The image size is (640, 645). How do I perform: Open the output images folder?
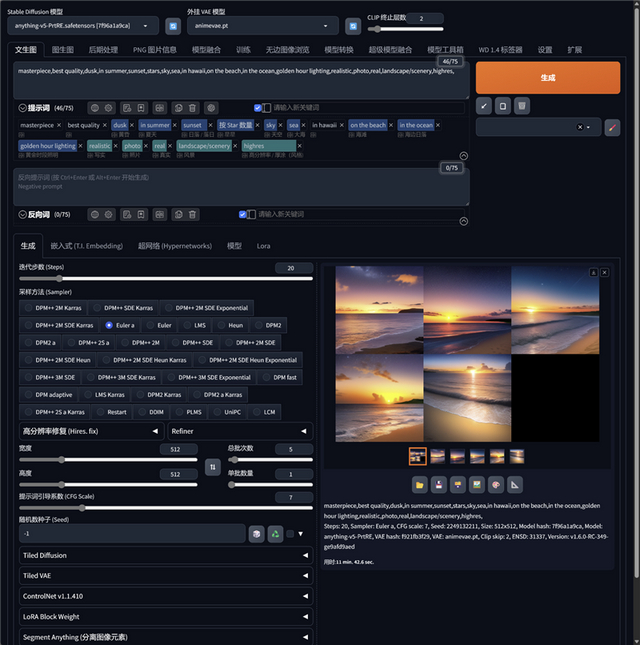[420, 485]
